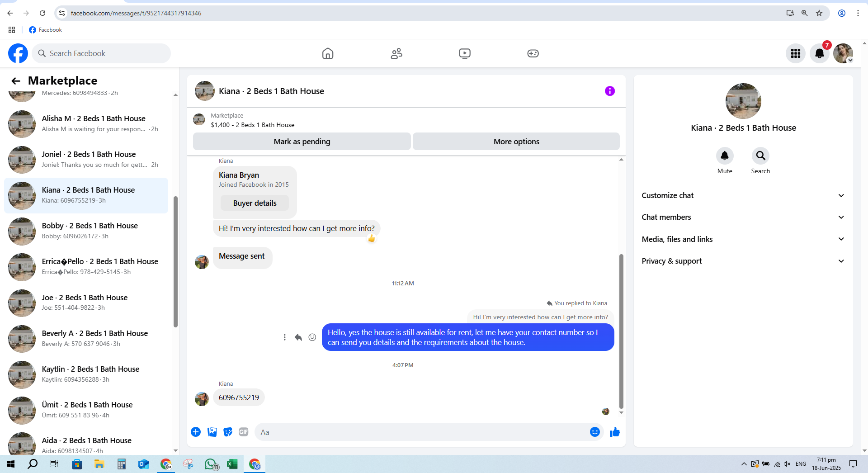Image resolution: width=868 pixels, height=473 pixels.
Task: Show hidden system tray icons
Action: pyautogui.click(x=744, y=464)
